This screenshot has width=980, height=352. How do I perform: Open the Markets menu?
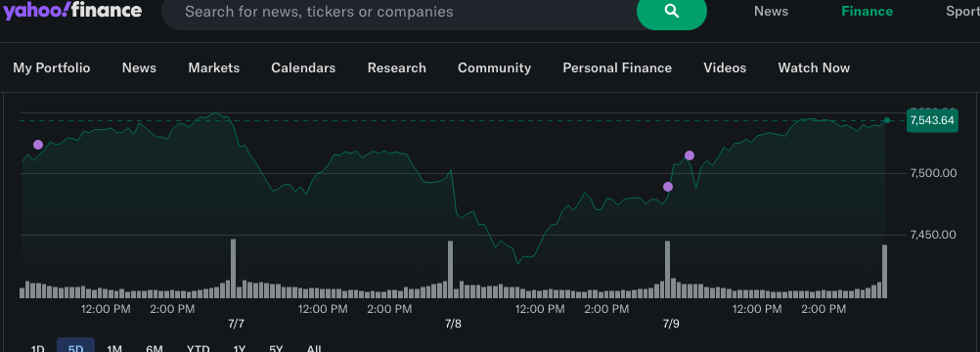214,67
